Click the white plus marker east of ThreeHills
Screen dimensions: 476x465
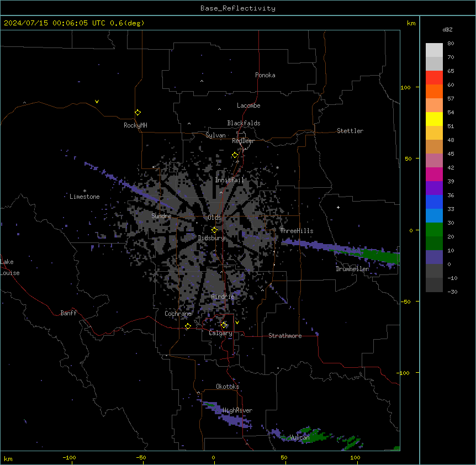[338, 207]
